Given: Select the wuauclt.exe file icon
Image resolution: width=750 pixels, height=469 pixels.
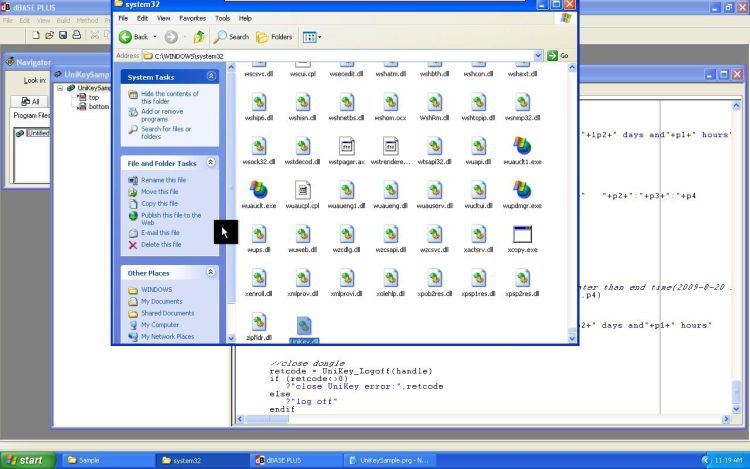Looking at the screenshot, I should click(259, 190).
